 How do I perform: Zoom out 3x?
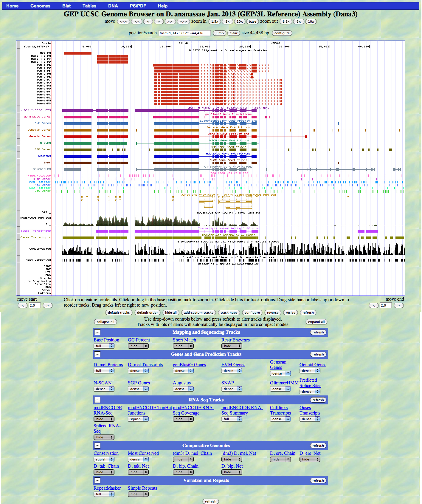299,21
